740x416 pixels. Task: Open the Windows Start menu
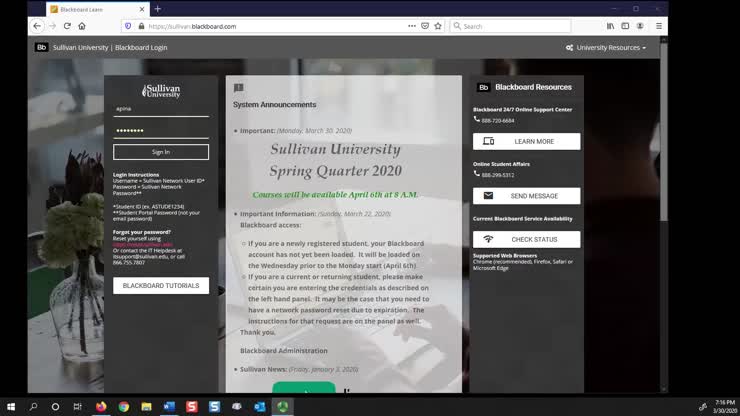pos(11,407)
